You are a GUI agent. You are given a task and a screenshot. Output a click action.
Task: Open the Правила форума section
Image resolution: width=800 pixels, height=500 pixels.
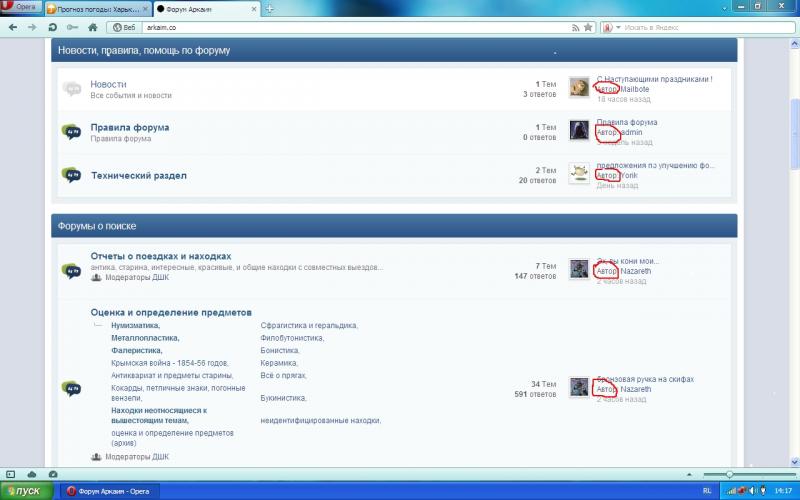129,127
